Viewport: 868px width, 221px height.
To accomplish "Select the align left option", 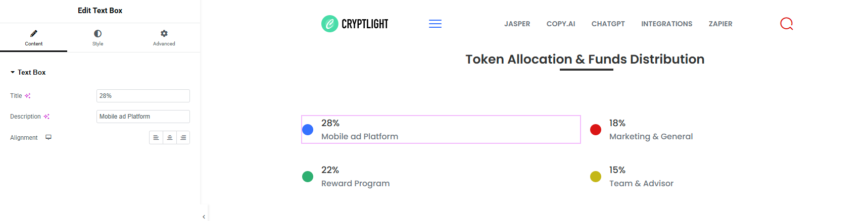I will [156, 138].
